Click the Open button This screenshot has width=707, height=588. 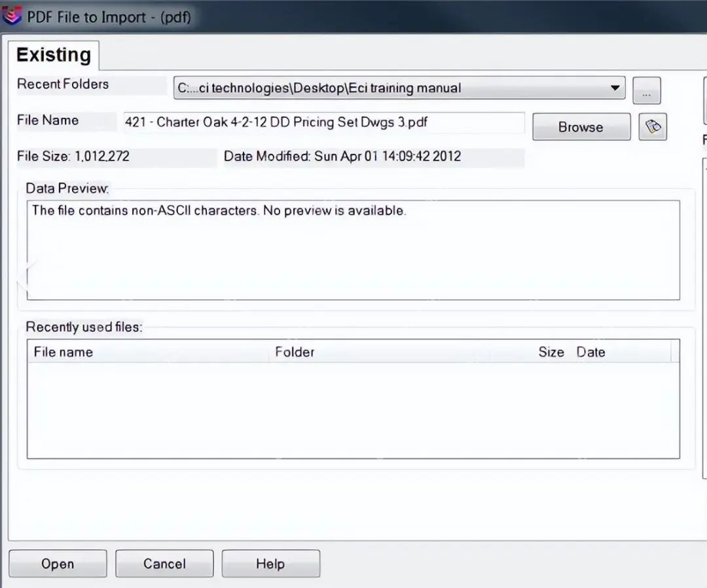58,564
